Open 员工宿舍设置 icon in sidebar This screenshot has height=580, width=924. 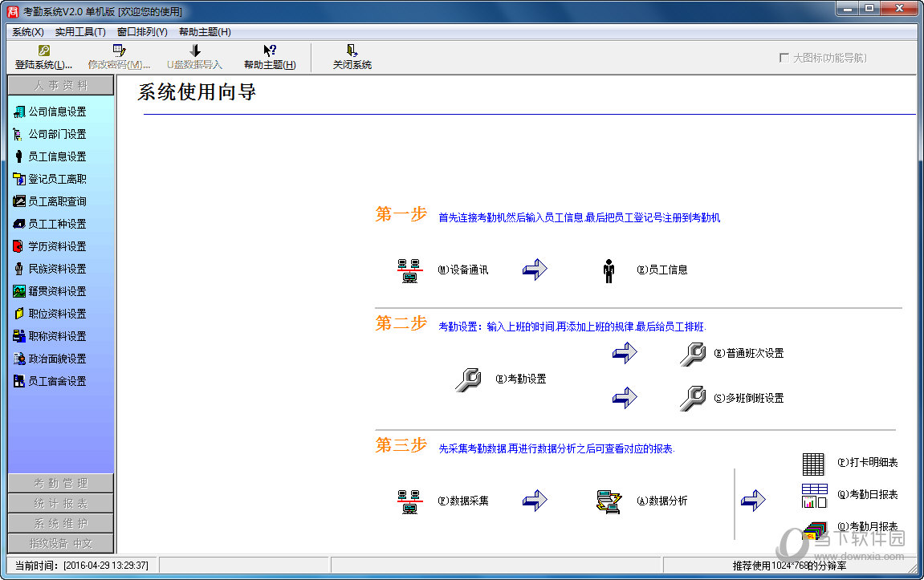click(18, 381)
